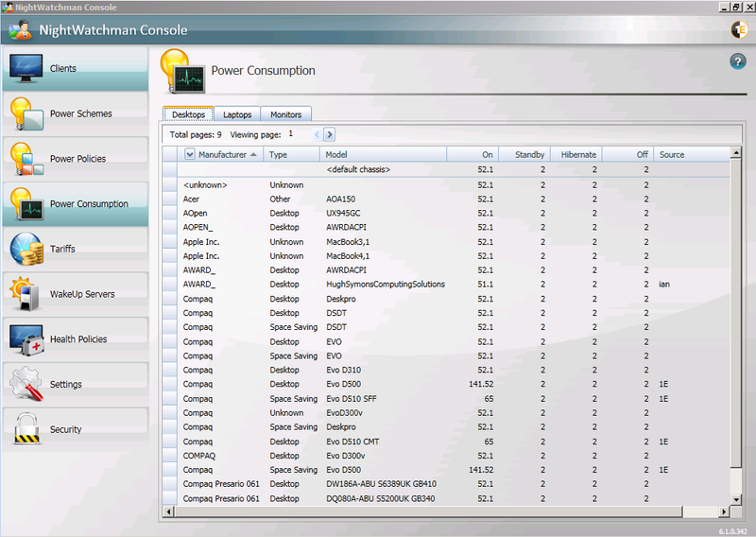This screenshot has height=537, width=756.
Task: Open Power Policies via its icon
Action: 26,159
